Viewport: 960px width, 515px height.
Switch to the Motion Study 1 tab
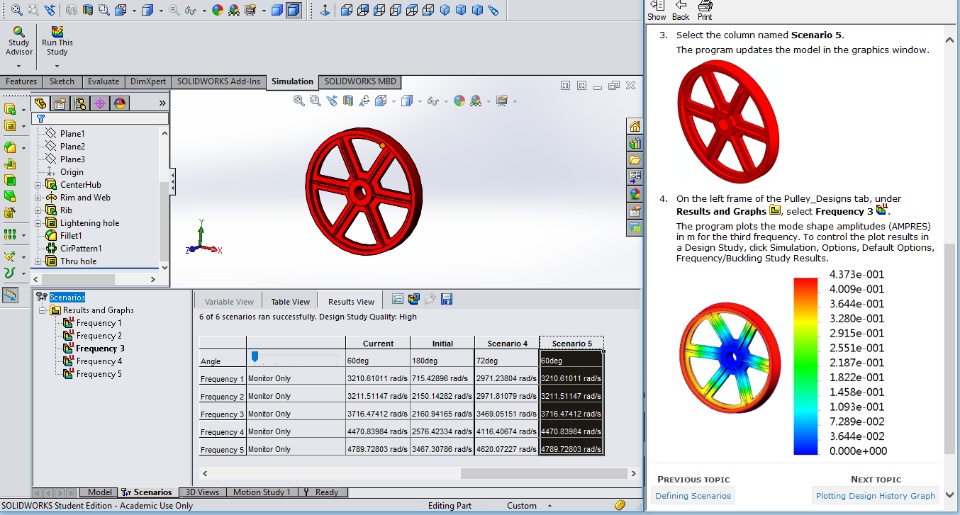[261, 492]
